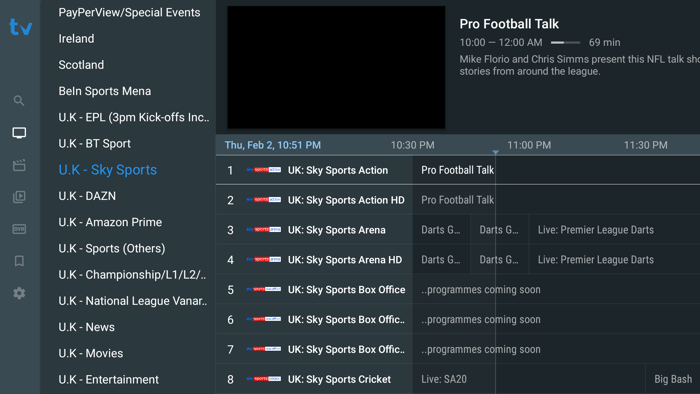Click the video preview window
The width and height of the screenshot is (700, 394).
[x=336, y=67]
